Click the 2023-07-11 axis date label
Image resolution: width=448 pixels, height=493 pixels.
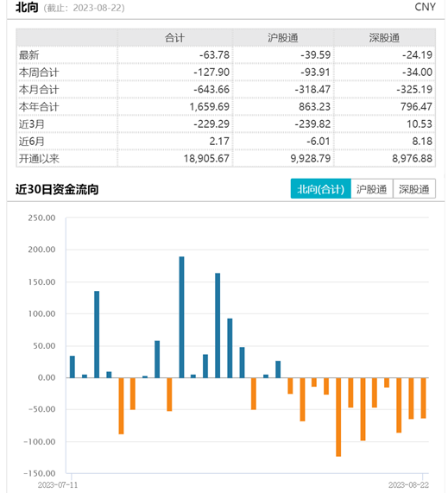click(x=58, y=485)
